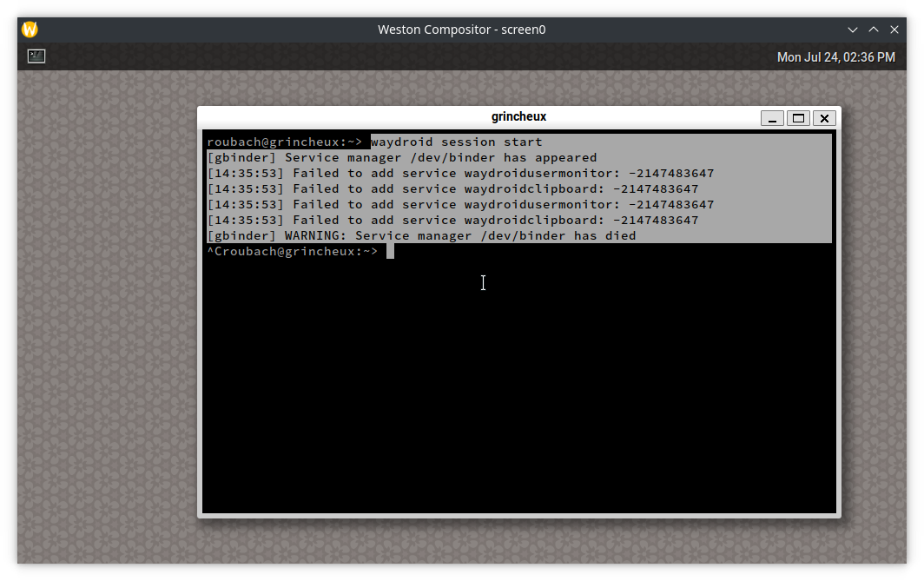
Task: Select the highlighted waydroid session start command
Action: (x=456, y=142)
